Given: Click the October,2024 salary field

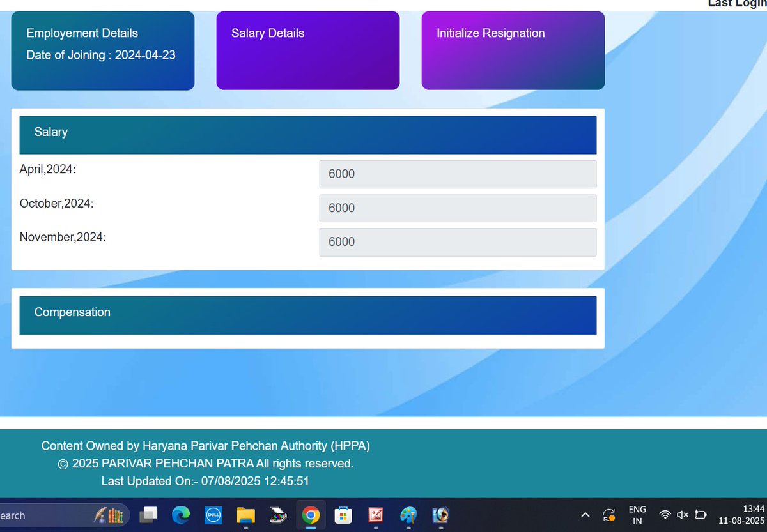Looking at the screenshot, I should 458,208.
